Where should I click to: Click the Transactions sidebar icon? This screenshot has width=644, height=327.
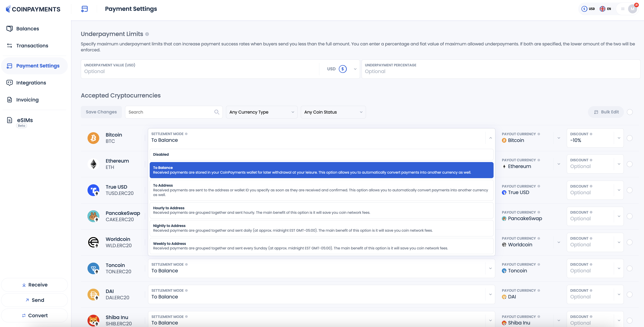click(10, 46)
